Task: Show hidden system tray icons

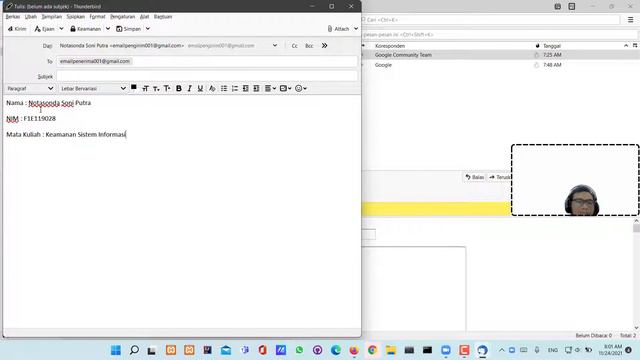Action: point(502,350)
